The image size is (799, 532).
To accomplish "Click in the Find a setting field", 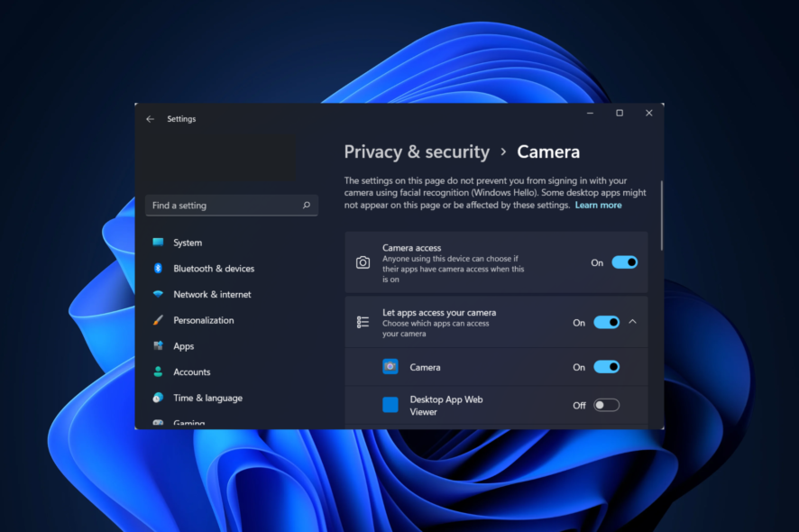I will click(232, 206).
